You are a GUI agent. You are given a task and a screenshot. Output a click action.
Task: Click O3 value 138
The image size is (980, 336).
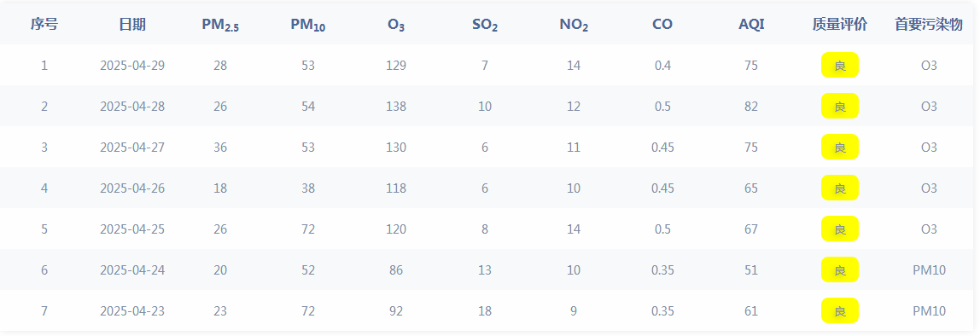[x=396, y=106]
